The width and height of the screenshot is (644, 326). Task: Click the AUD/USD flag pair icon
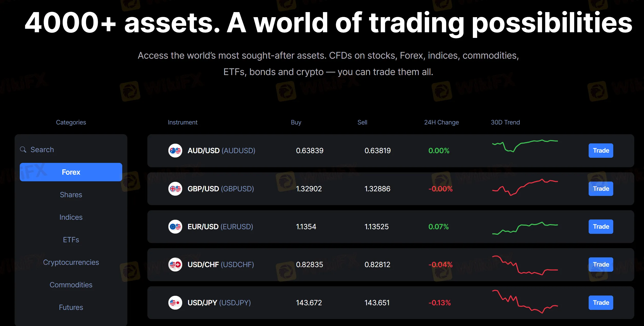pos(175,151)
